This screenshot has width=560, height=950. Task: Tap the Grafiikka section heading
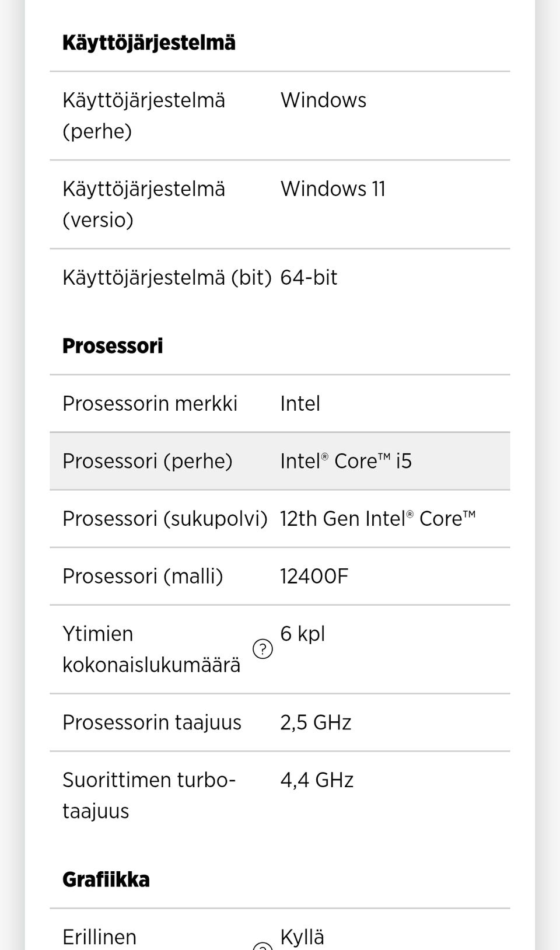106,879
